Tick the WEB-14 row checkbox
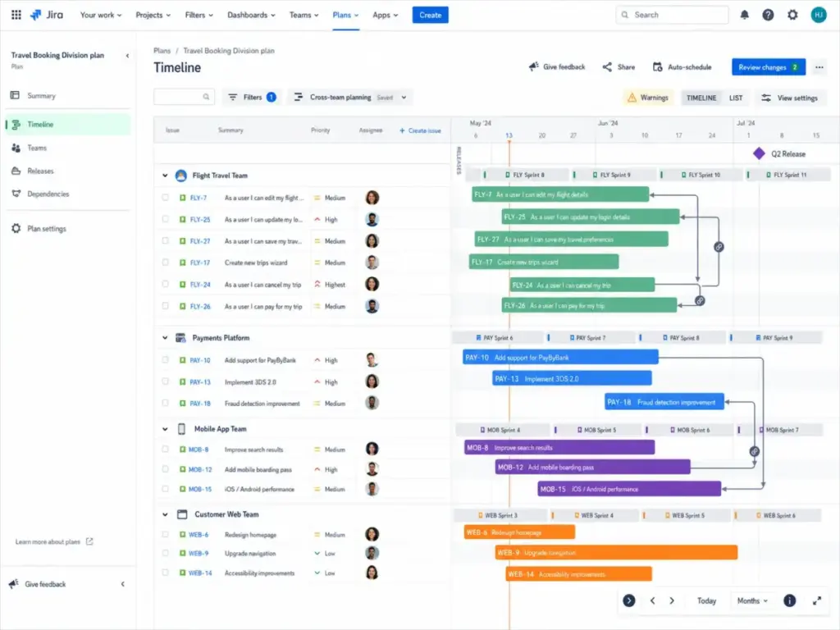The image size is (840, 630). click(165, 573)
